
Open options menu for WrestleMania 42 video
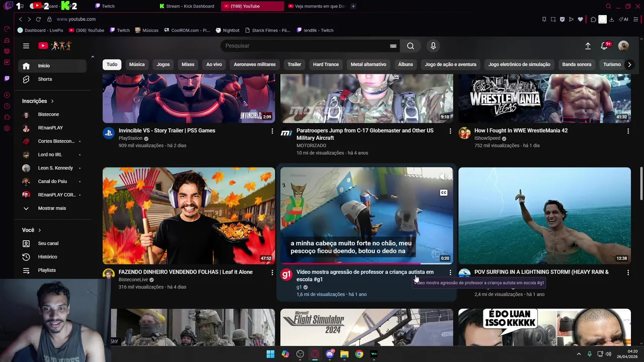[x=628, y=131]
